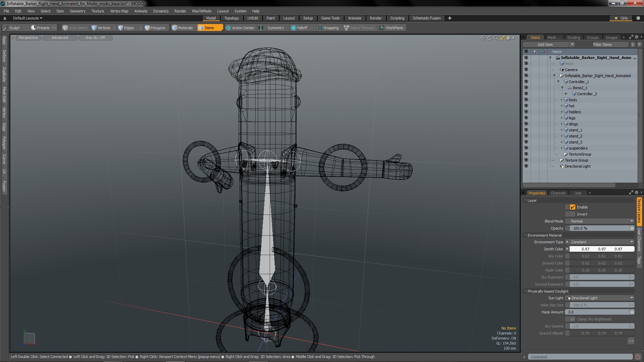Image resolution: width=644 pixels, height=362 pixels.
Task: Open the Geometry menu
Action: tap(77, 11)
